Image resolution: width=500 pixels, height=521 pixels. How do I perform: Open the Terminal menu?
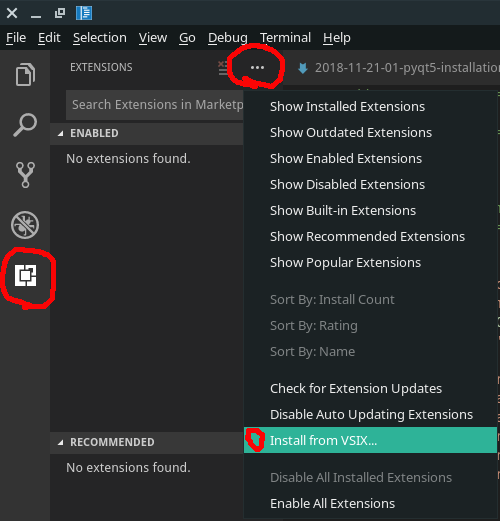coord(285,38)
